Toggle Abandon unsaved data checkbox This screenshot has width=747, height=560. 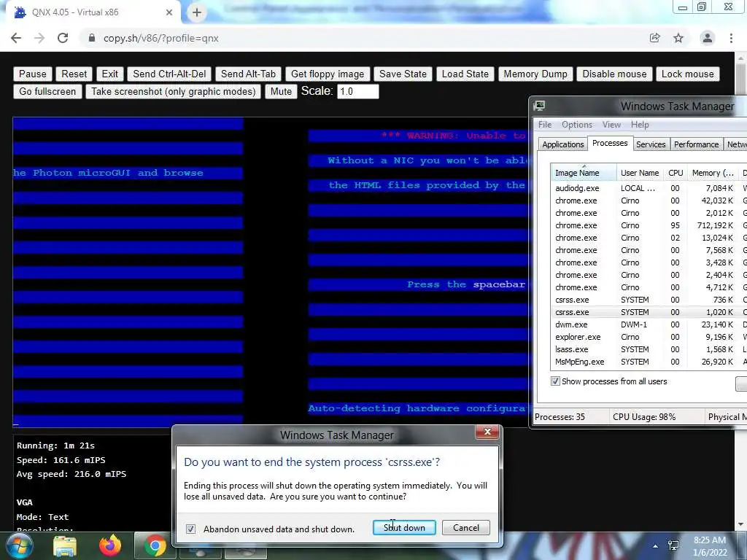pyautogui.click(x=190, y=529)
